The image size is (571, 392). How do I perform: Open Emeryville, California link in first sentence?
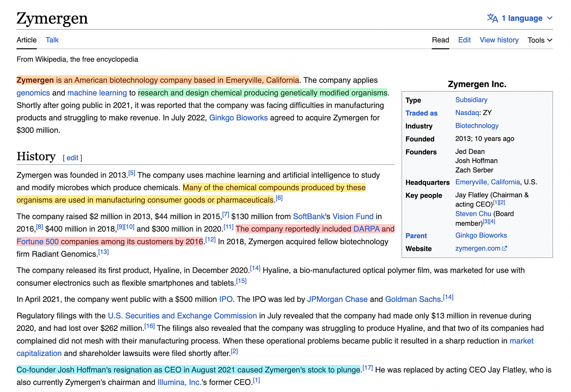[262, 80]
